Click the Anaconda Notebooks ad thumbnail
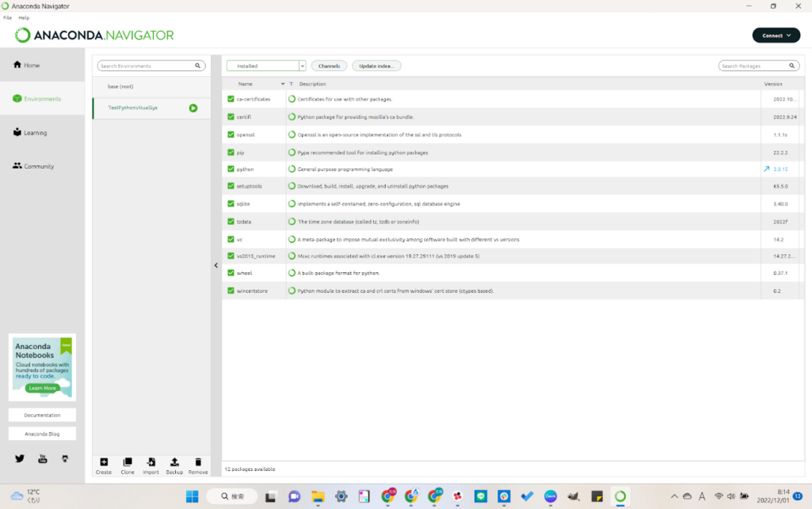 coord(43,367)
